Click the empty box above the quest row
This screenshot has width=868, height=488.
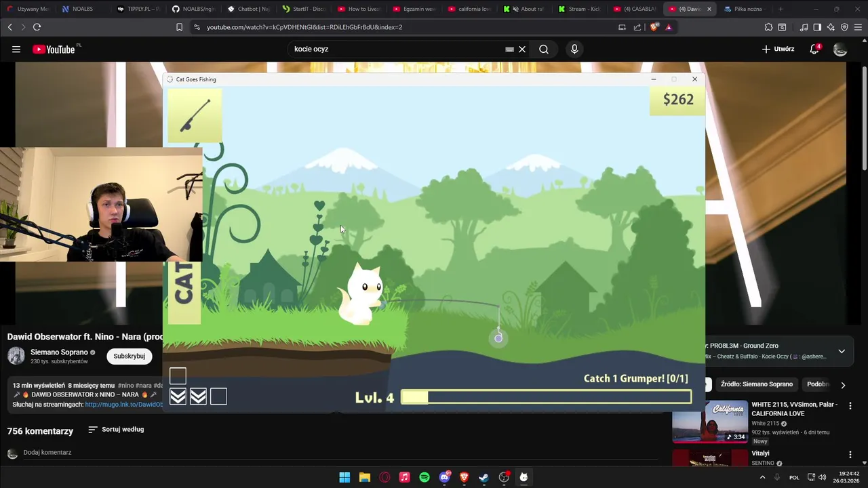coord(178,376)
